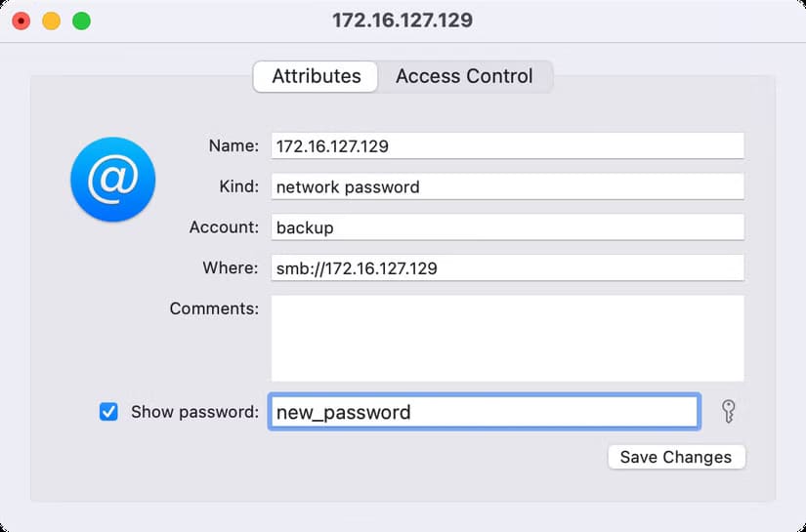Screen dimensions: 806x532
Task: Click the window title 172.16.127.129
Action: click(403, 20)
